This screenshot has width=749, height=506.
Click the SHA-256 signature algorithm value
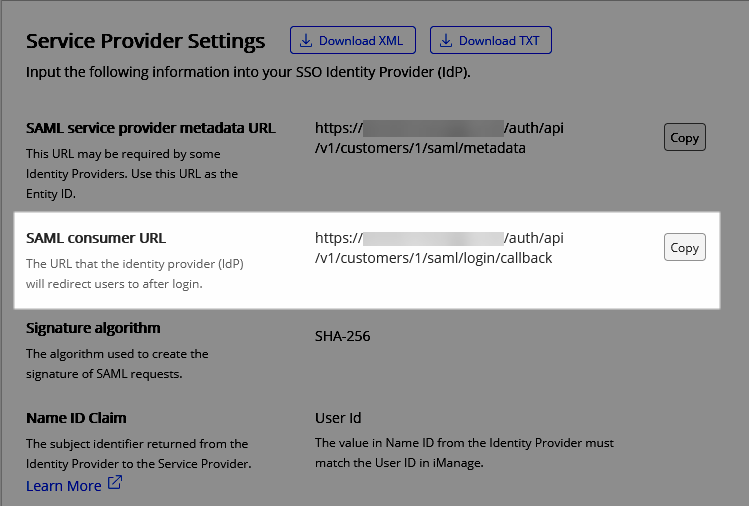[342, 336]
